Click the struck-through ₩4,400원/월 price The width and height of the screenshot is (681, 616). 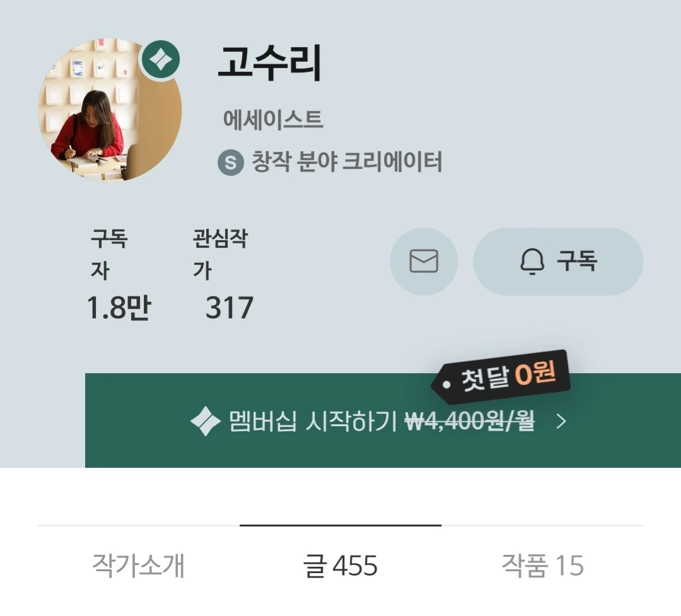pos(470,421)
